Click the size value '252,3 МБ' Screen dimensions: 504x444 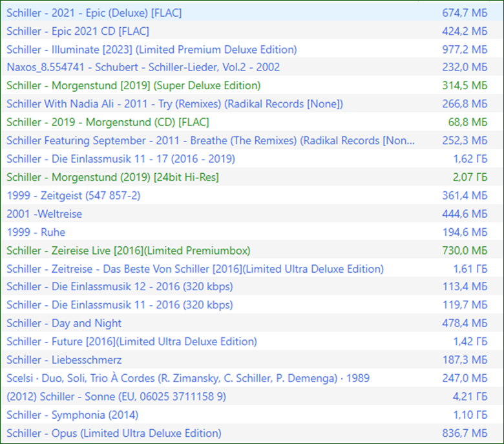click(465, 140)
